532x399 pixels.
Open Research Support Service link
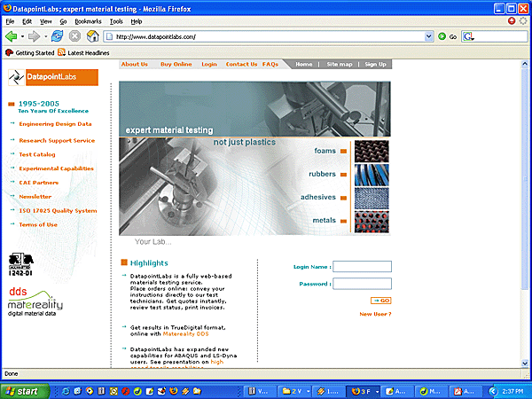point(57,140)
